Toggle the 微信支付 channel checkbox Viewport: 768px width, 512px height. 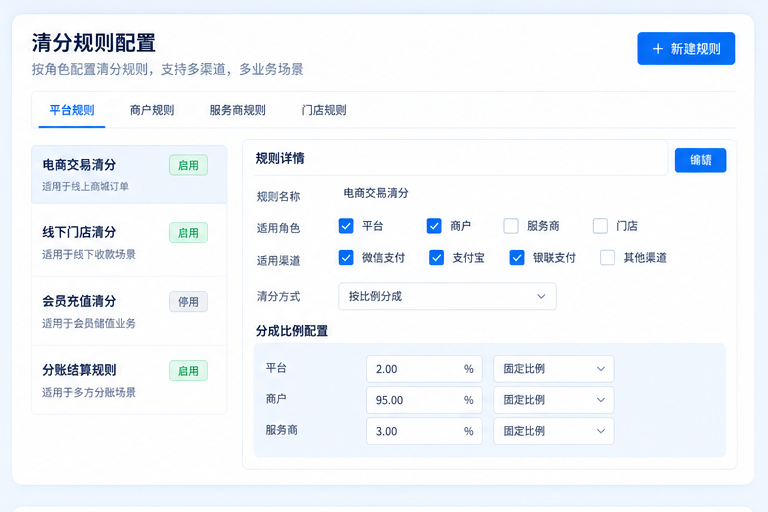[346, 258]
